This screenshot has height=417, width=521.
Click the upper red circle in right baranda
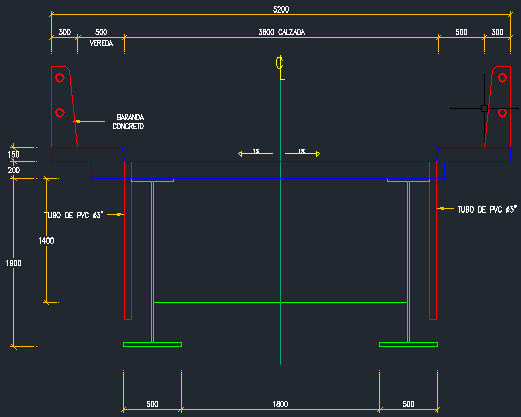point(502,78)
